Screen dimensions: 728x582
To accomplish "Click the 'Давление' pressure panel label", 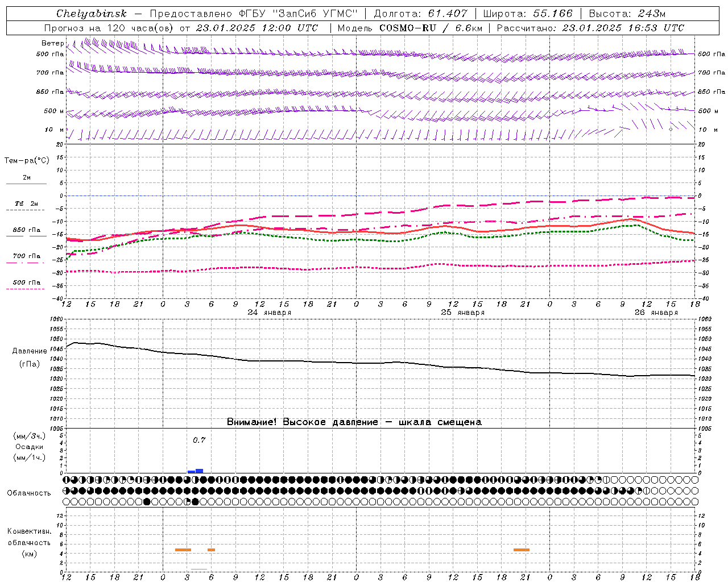I will 30,351.
